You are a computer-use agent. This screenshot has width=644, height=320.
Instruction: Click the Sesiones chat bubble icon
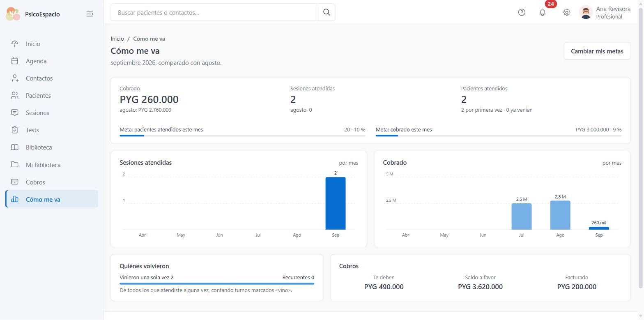(x=15, y=113)
